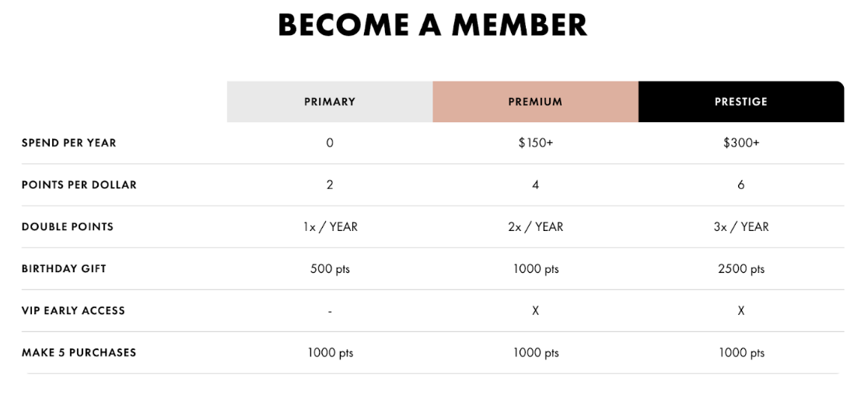Screen dimensions: 868x406
Task: Click the X under Premium VIP access
Action: (535, 311)
